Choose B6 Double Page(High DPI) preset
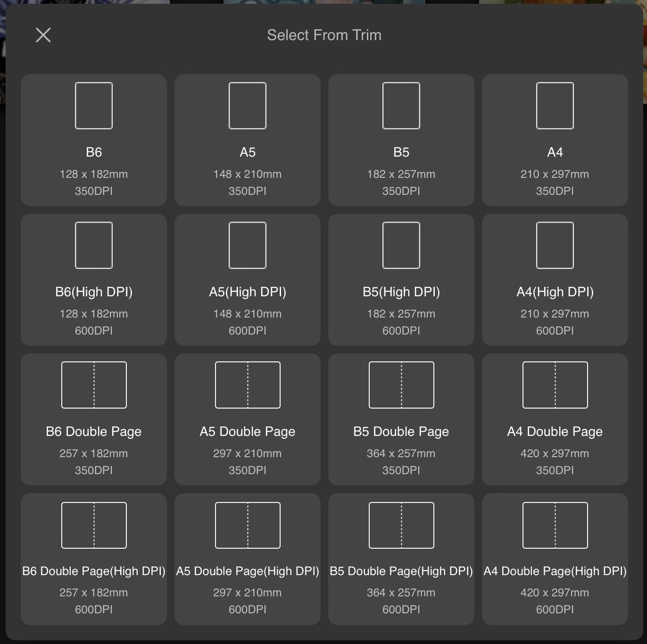Image resolution: width=647 pixels, height=644 pixels. 94,559
